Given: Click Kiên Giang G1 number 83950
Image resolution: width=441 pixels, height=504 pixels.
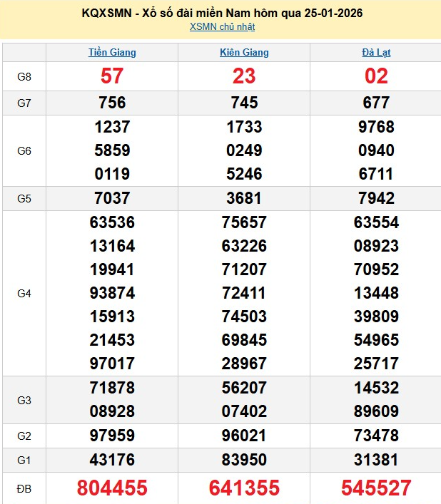Looking at the screenshot, I should tap(244, 460).
